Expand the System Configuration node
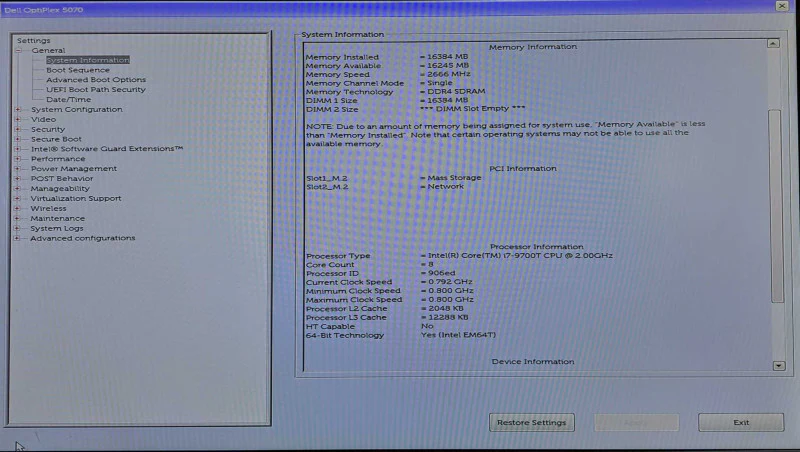800x452 pixels. click(x=18, y=109)
